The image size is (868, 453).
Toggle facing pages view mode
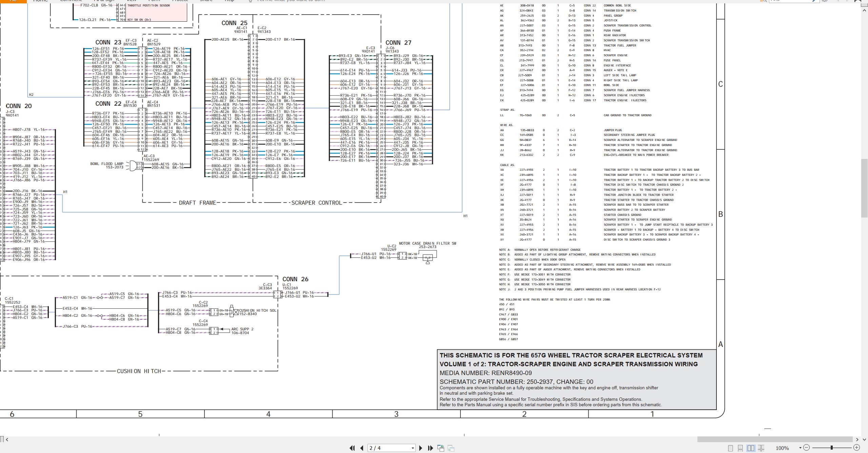point(751,448)
